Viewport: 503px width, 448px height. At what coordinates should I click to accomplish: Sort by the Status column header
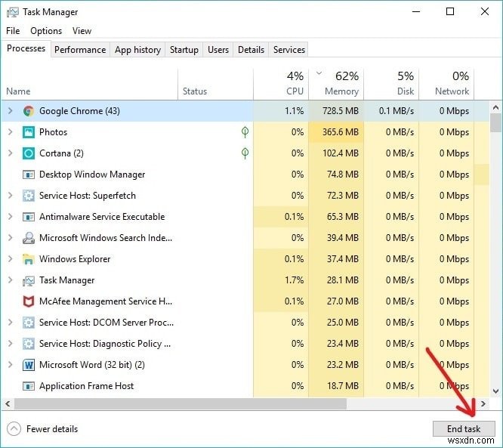pos(215,84)
